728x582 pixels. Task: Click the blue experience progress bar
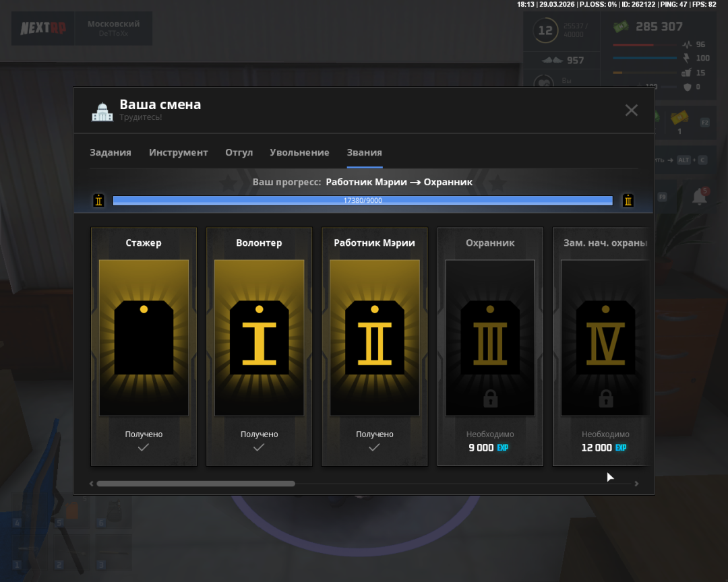tap(363, 201)
